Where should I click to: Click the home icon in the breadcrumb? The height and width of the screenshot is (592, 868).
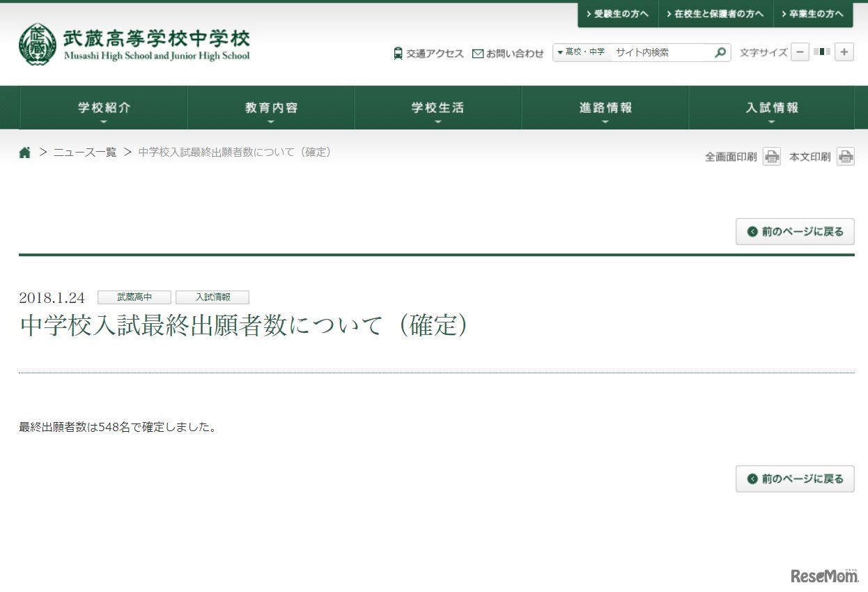click(24, 151)
